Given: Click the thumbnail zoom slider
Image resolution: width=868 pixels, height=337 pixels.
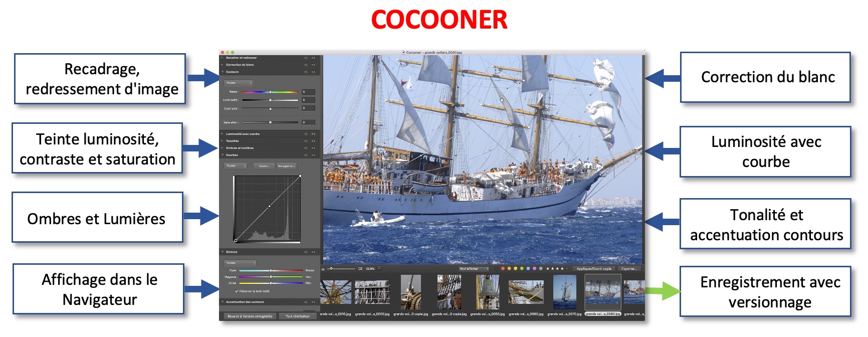Looking at the screenshot, I should click(x=341, y=268).
